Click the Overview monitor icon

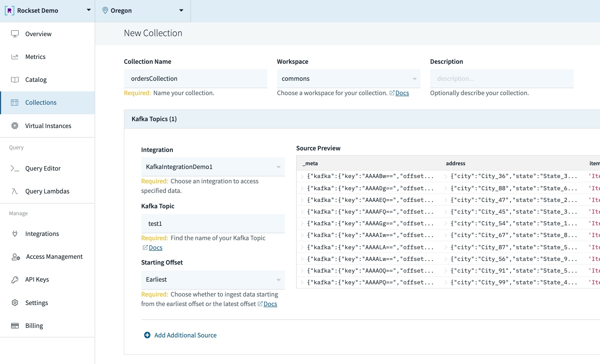click(15, 34)
